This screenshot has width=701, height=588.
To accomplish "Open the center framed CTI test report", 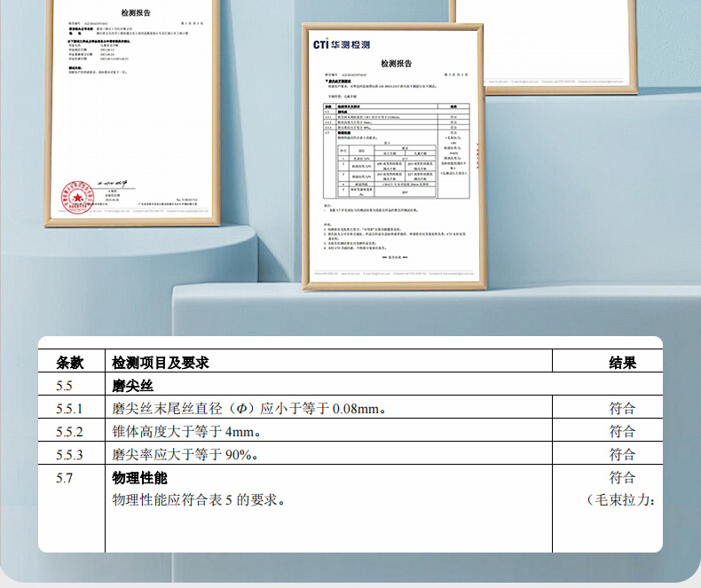I will [394, 156].
